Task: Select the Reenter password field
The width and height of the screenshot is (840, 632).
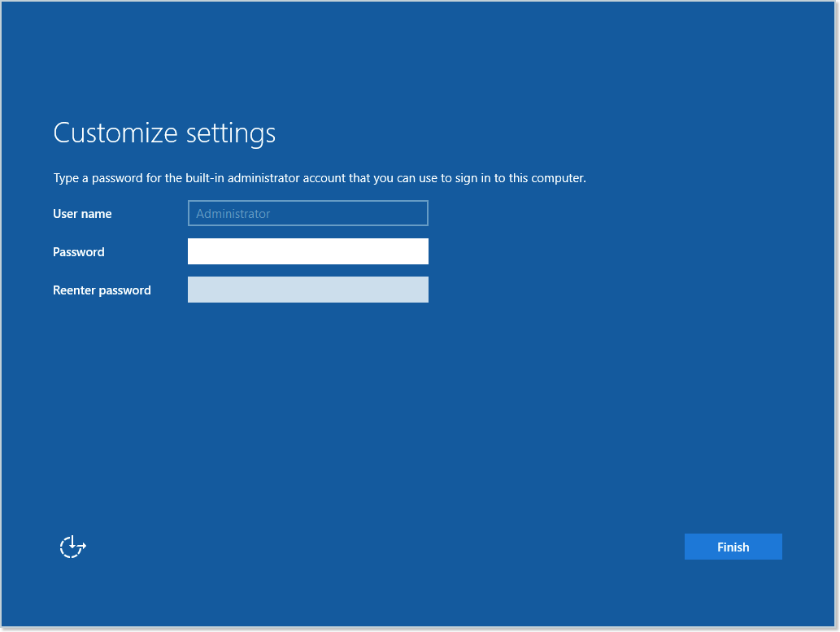Action: (307, 290)
